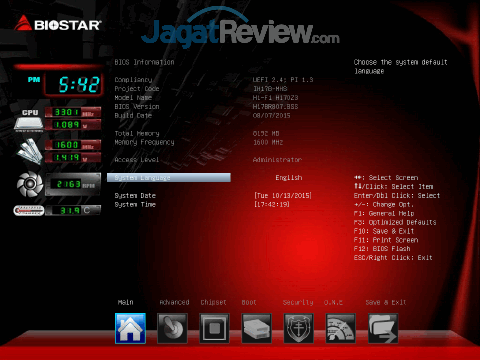Screen dimensions: 480x360
Task: Click the BIOSTAR logo
Action: pos(57,24)
